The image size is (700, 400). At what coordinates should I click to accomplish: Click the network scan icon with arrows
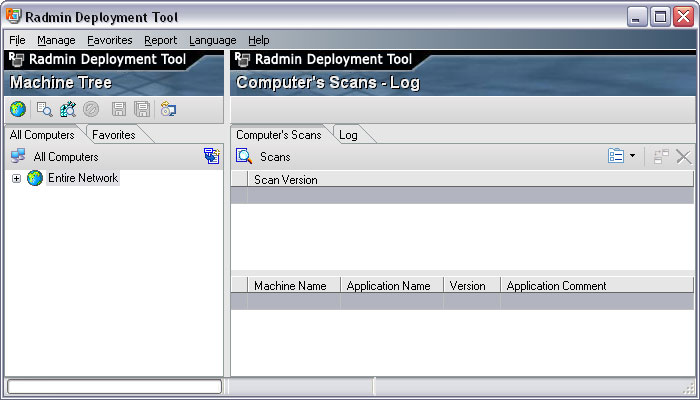(x=68, y=109)
